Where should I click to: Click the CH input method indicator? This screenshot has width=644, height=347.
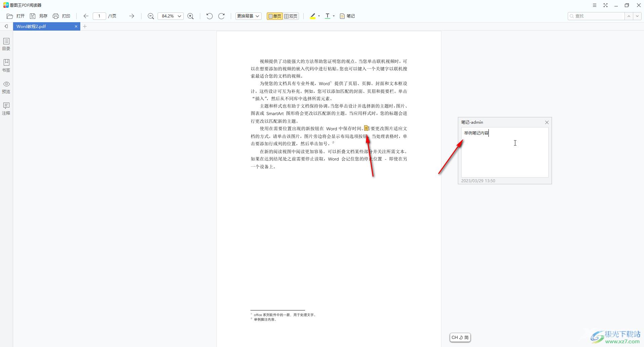coord(460,337)
